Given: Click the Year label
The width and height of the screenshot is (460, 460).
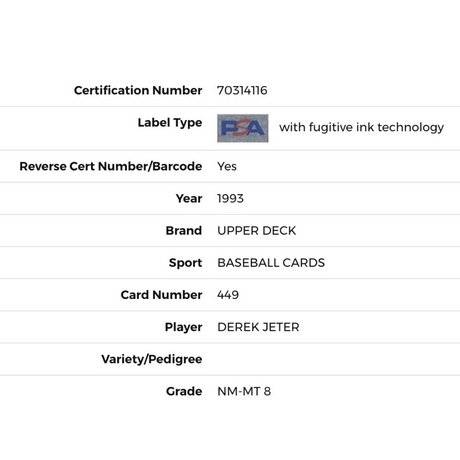Looking at the screenshot, I should 189,199.
